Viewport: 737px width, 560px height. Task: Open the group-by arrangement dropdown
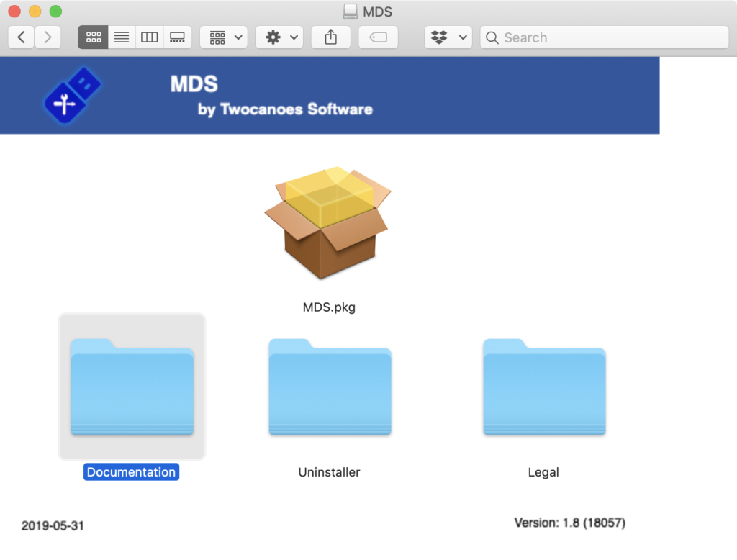coord(225,37)
